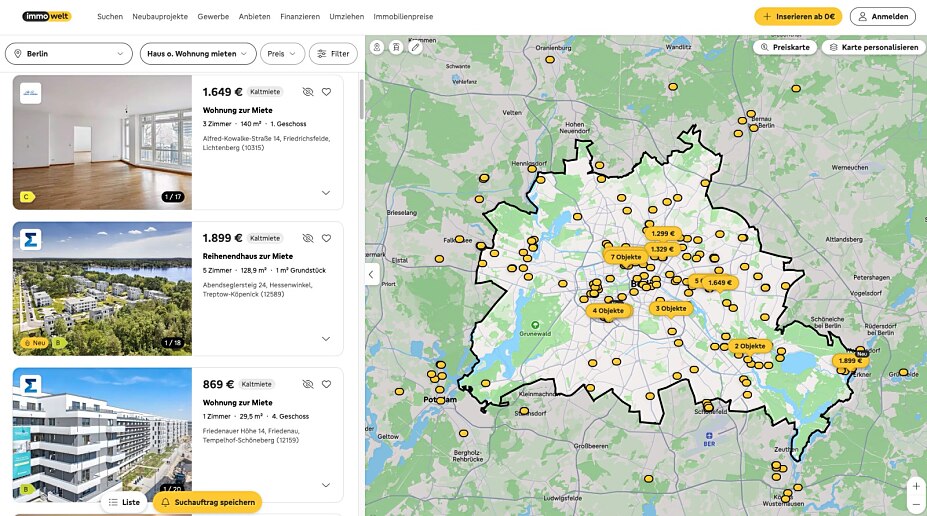Open the aerial lake view listing photo
The height and width of the screenshot is (516, 927).
pyautogui.click(x=102, y=288)
